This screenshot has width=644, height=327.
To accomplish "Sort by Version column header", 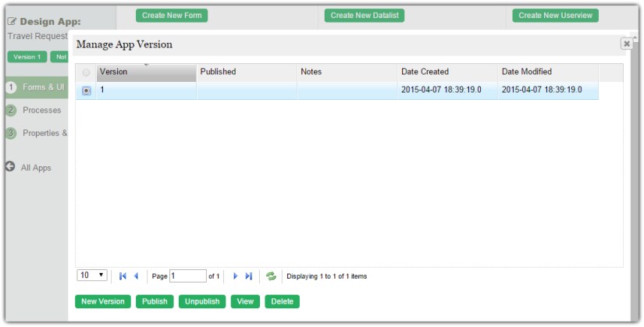I will pos(146,72).
